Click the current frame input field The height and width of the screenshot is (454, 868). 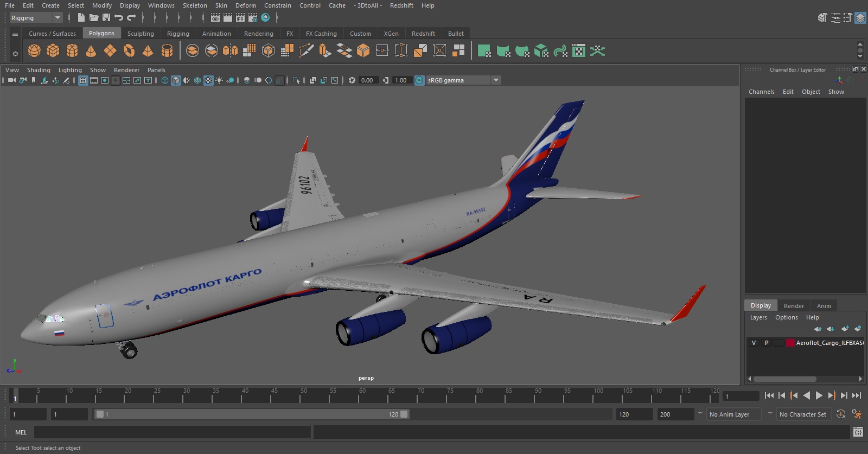(x=741, y=397)
